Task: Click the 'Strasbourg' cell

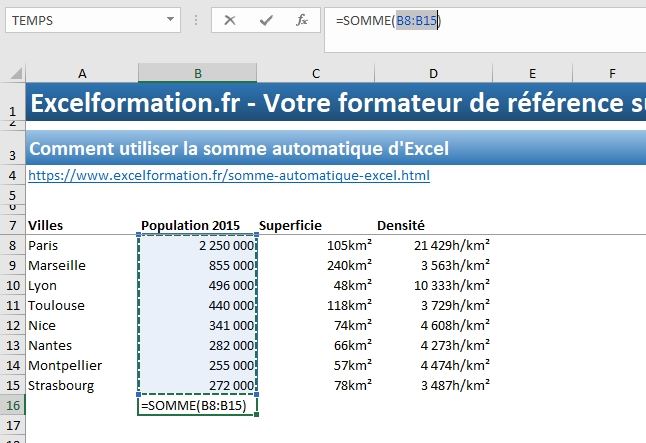Action: [x=82, y=385]
